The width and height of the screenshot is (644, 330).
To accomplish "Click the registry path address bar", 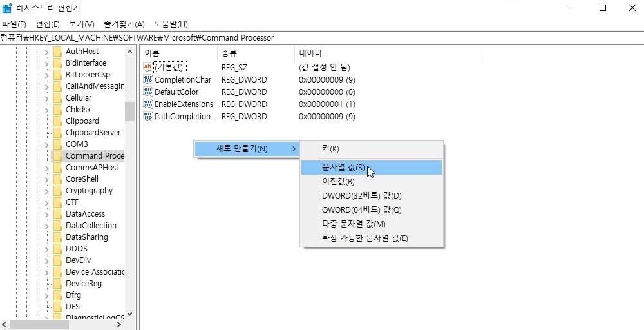I will (322, 38).
